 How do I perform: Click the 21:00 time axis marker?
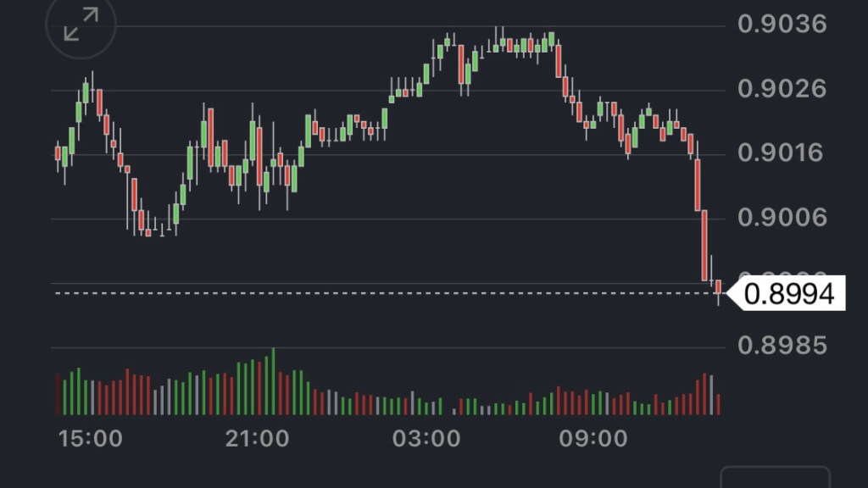257,439
